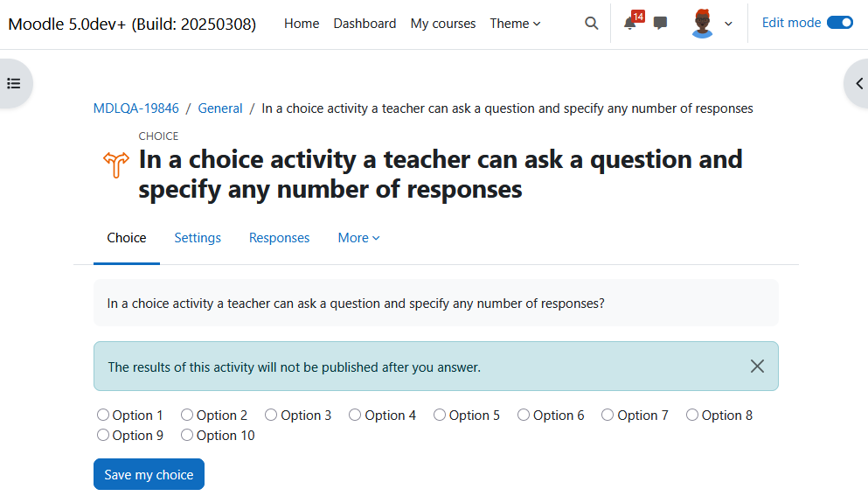This screenshot has width=868, height=503.
Task: Dismiss the results notice with X
Action: coord(757,367)
